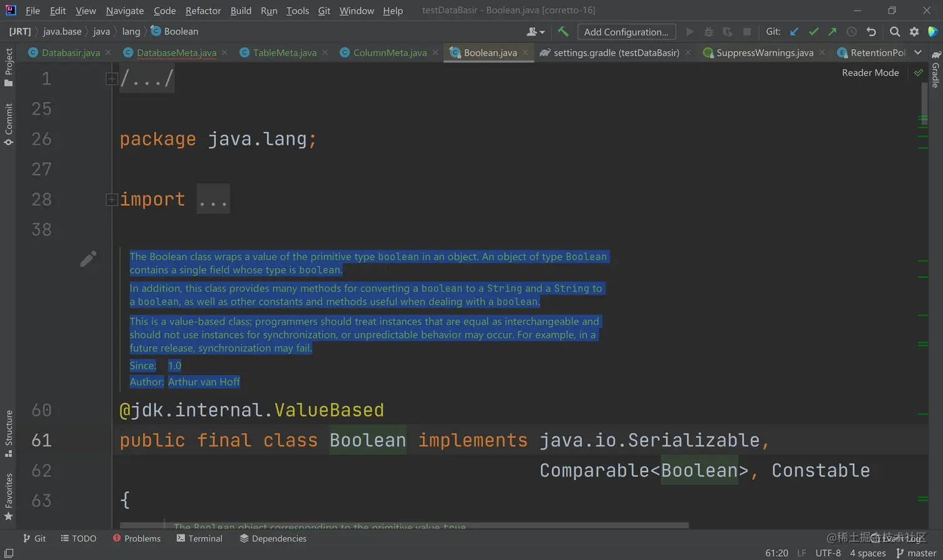
Task: Open the Terminal tool window
Action: click(200, 538)
